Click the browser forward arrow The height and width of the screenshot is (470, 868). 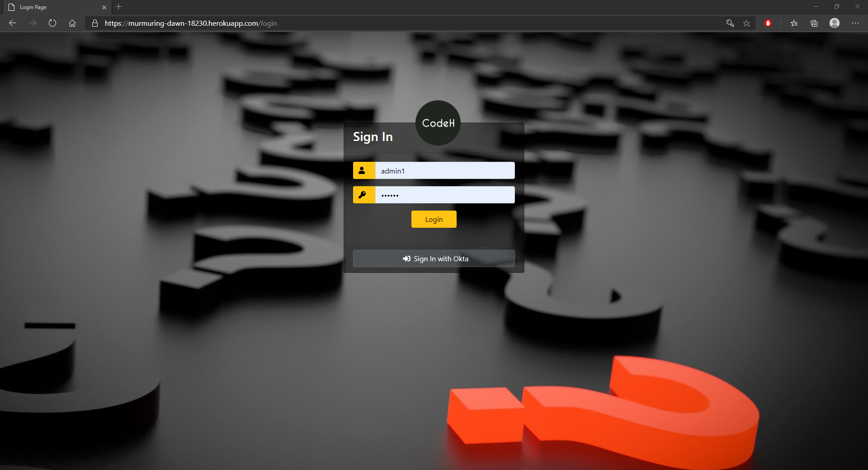pos(33,23)
